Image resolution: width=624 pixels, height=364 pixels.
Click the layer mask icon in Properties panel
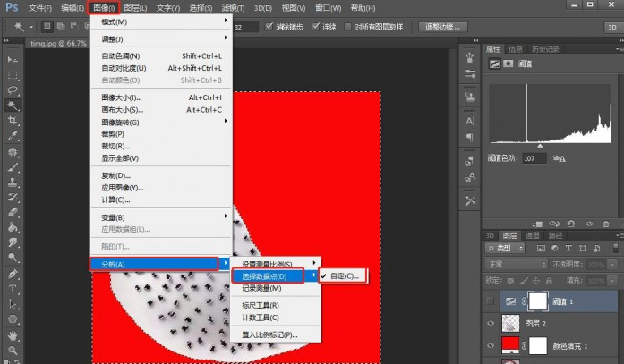[x=509, y=64]
